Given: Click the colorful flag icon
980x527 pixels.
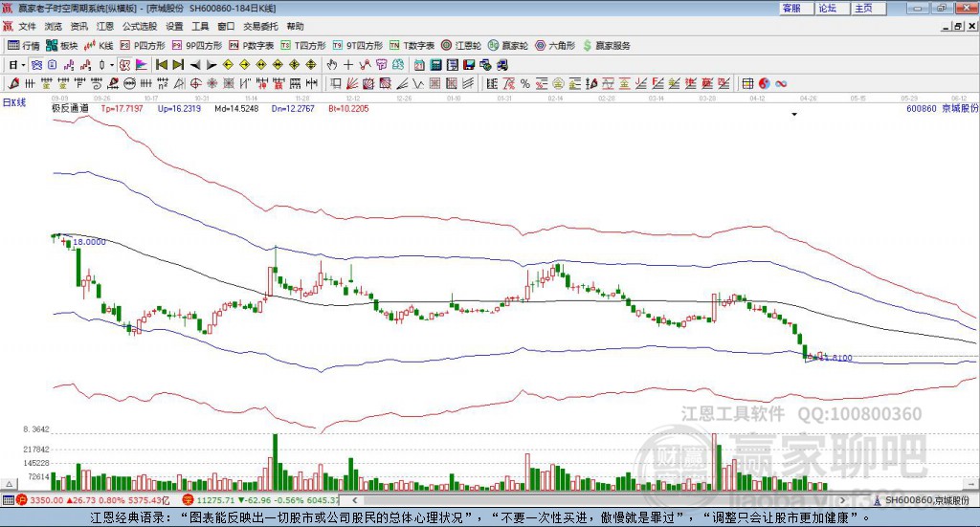Looking at the screenshot, I should pyautogui.click(x=142, y=65).
